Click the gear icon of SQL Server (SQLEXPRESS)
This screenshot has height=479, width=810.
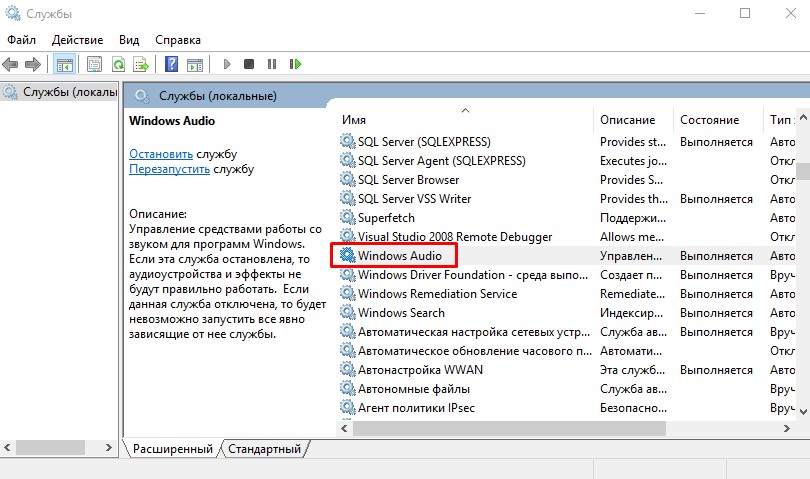[348, 141]
